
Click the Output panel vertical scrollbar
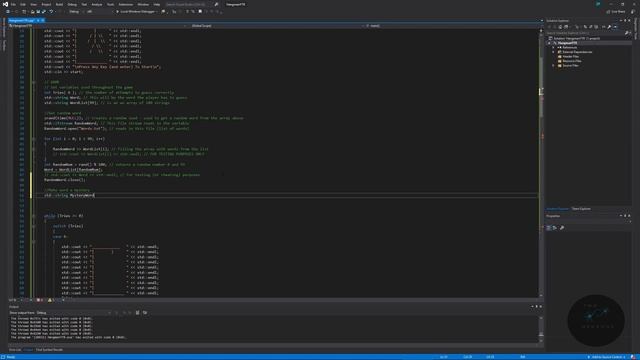[541, 329]
